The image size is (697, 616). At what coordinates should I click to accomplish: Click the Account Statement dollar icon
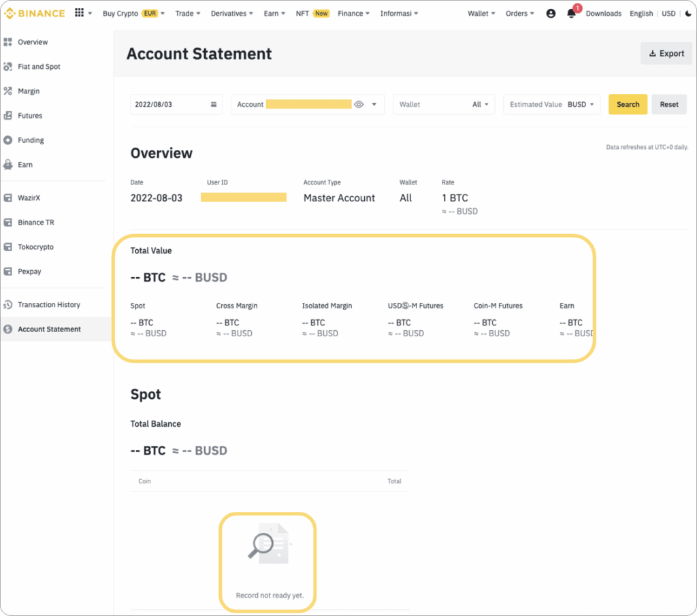(7, 329)
